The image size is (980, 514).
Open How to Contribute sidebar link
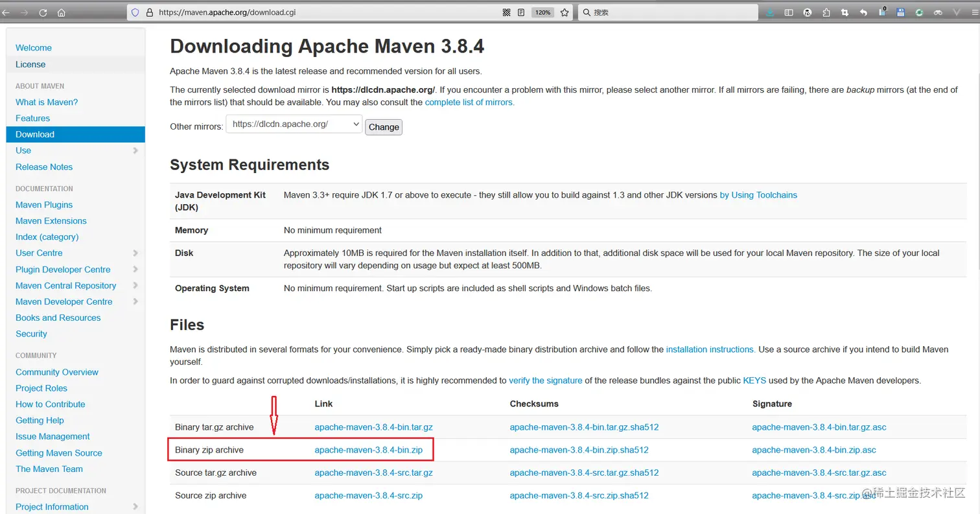(51, 404)
